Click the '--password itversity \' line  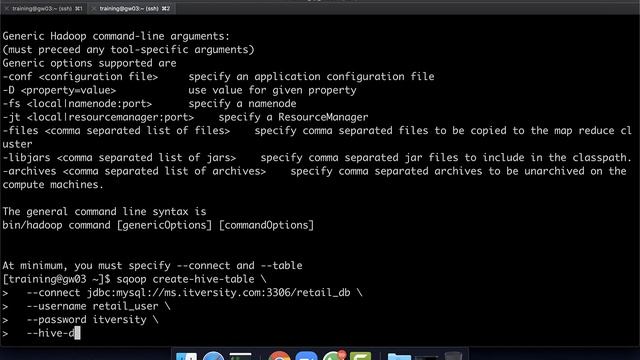[92, 319]
